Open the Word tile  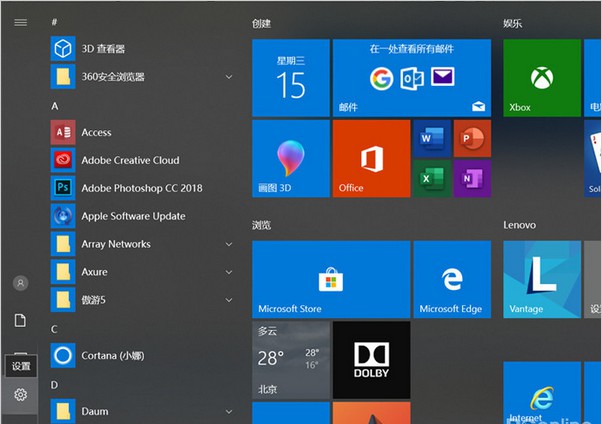point(432,139)
